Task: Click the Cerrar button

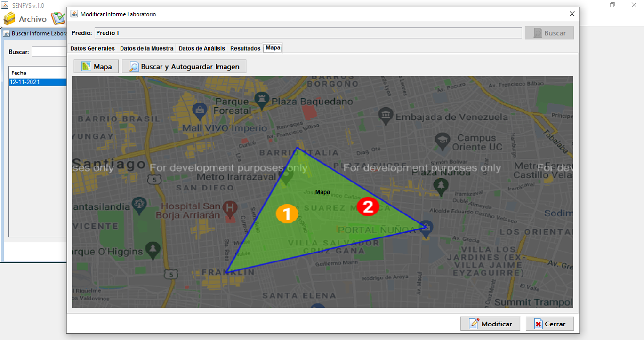Action: tap(550, 324)
